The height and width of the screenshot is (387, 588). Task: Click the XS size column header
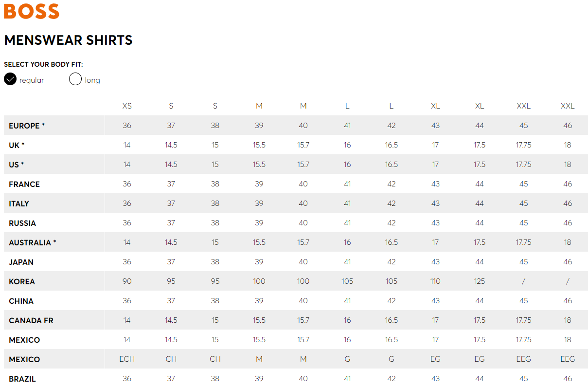click(x=127, y=106)
